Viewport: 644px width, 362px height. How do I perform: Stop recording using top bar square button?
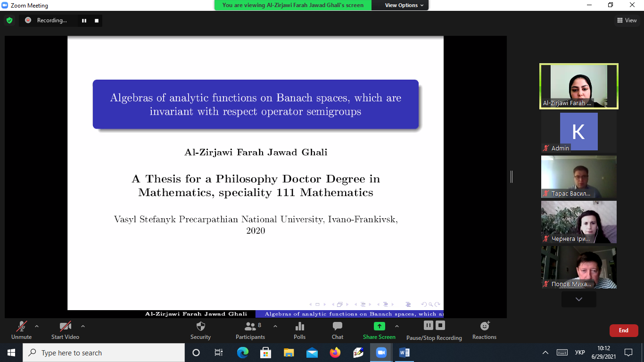click(x=97, y=20)
